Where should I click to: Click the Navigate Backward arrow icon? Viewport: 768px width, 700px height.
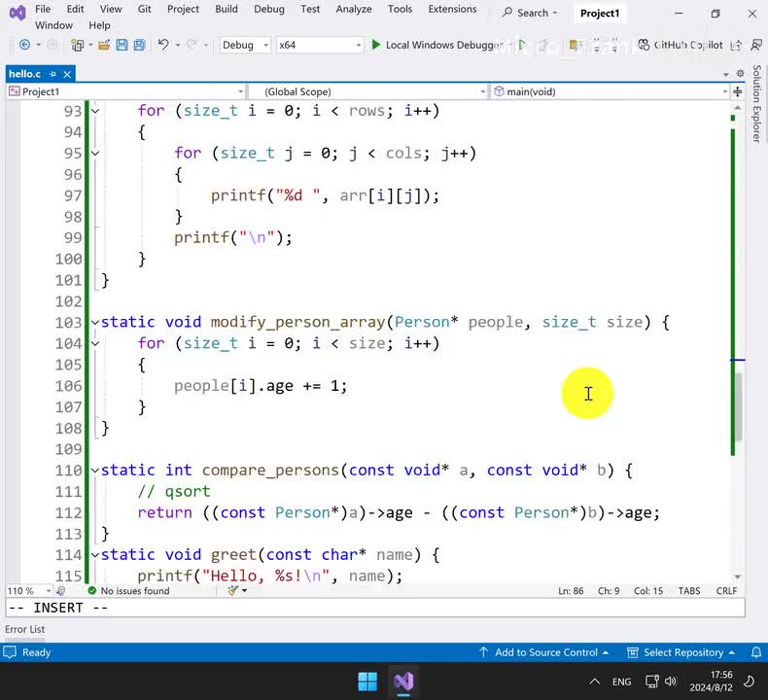coord(24,45)
